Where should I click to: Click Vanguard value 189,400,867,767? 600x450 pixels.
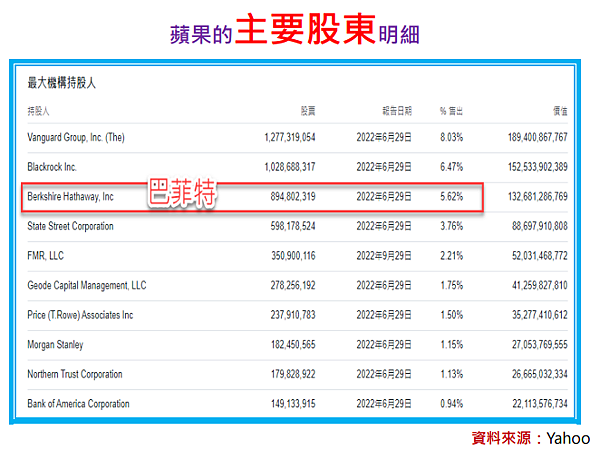click(538, 137)
